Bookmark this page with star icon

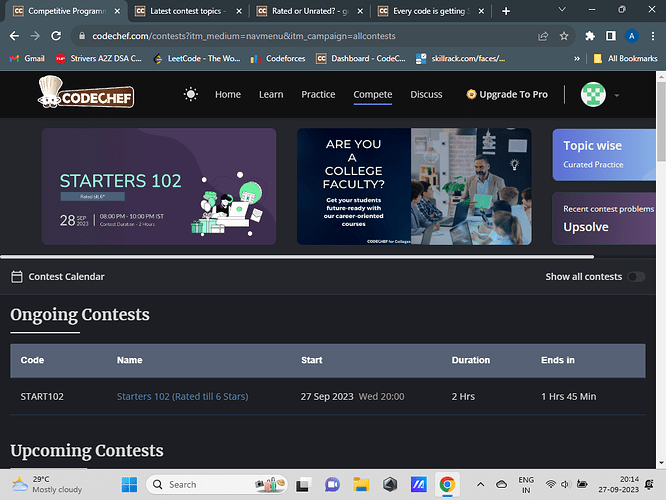point(564,37)
